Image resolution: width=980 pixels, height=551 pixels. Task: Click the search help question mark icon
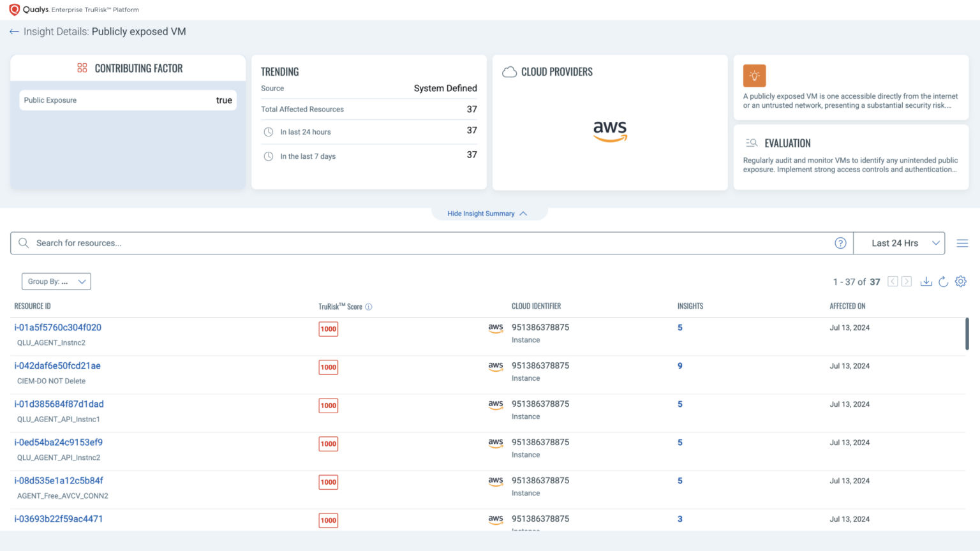(840, 243)
